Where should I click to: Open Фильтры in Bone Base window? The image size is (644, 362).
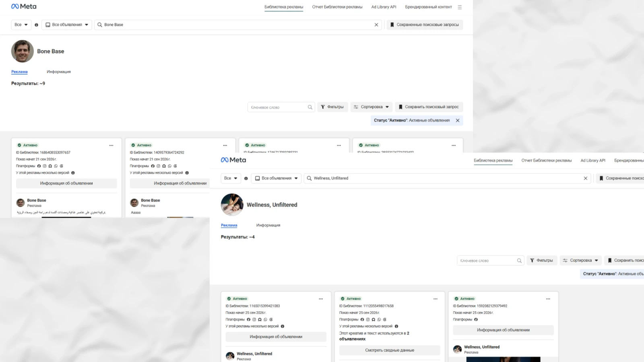pos(332,107)
